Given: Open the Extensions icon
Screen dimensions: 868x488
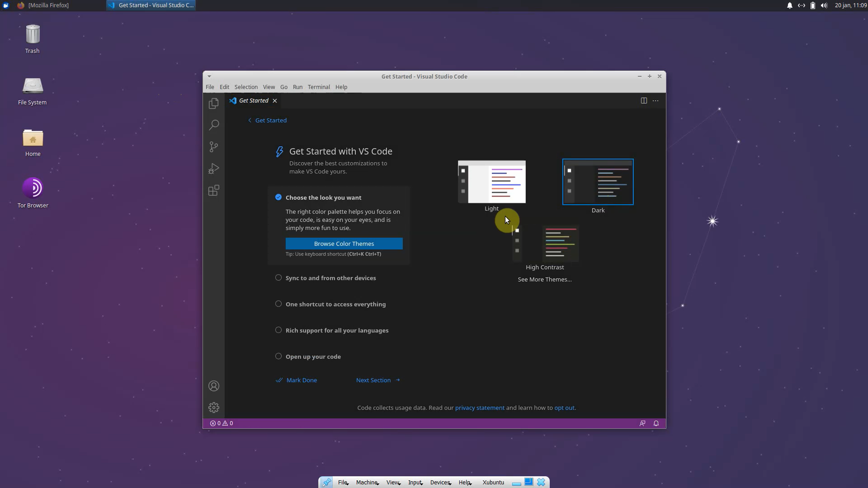Looking at the screenshot, I should tap(213, 190).
